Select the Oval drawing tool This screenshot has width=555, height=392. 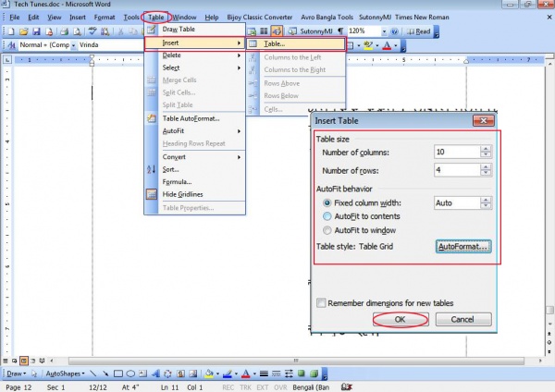click(x=130, y=374)
